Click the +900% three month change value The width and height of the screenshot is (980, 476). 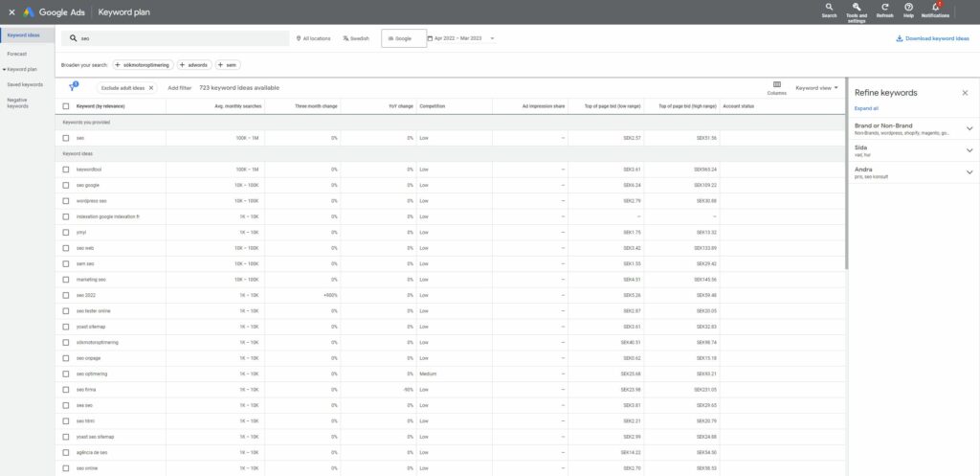tap(330, 295)
